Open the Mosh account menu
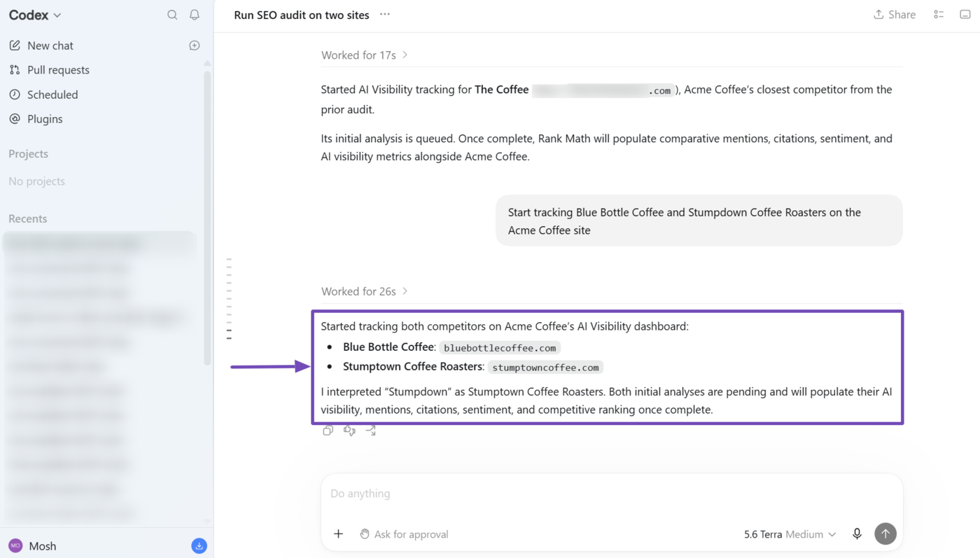The width and height of the screenshot is (980, 558). (x=42, y=546)
